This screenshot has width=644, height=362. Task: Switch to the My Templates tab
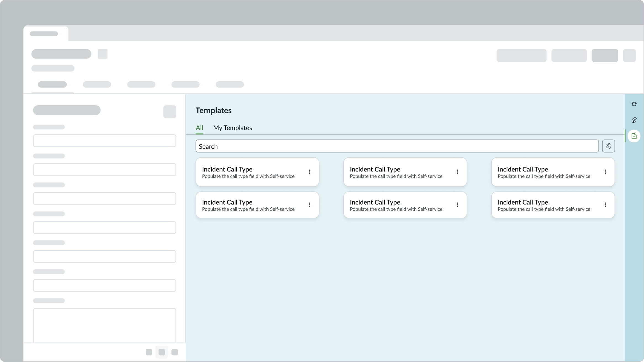(x=232, y=128)
